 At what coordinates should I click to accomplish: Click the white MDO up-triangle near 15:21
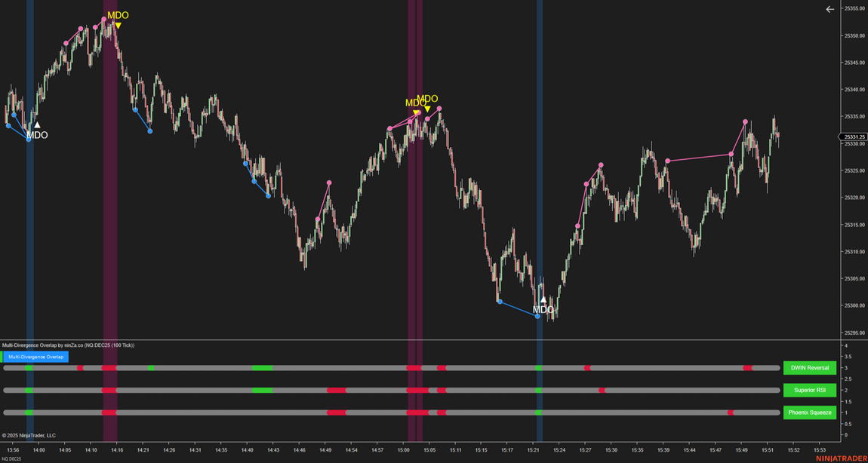click(x=543, y=299)
